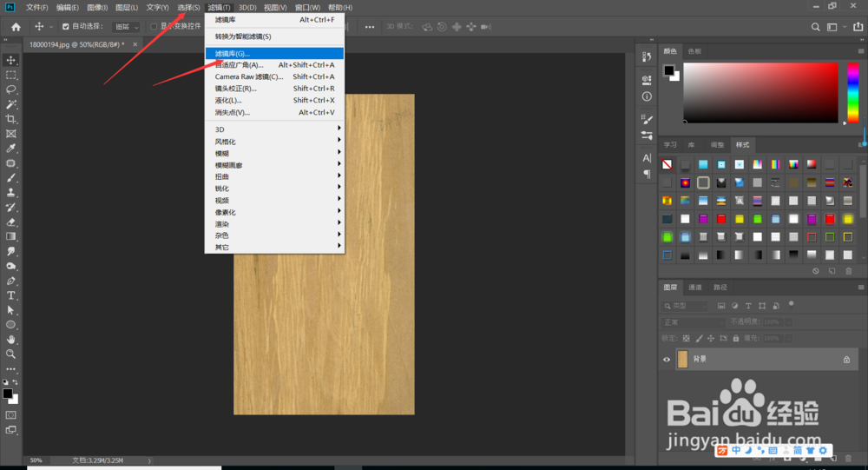
Task: Select the Horizontal Type tool
Action: (x=10, y=295)
